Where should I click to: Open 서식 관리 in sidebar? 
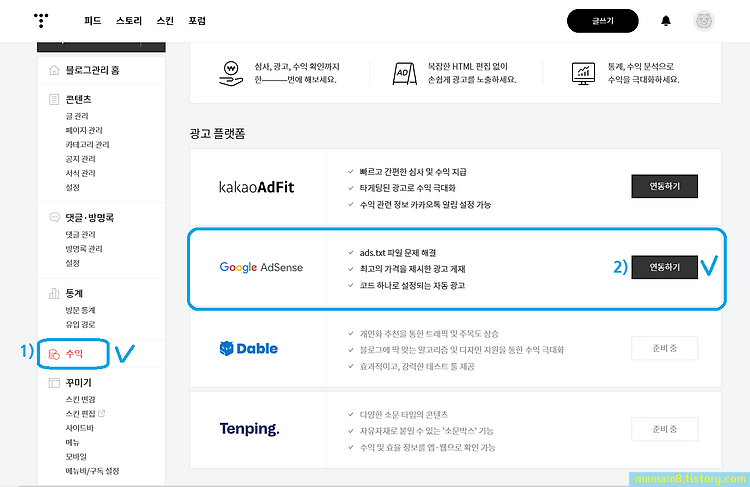pyautogui.click(x=80, y=173)
